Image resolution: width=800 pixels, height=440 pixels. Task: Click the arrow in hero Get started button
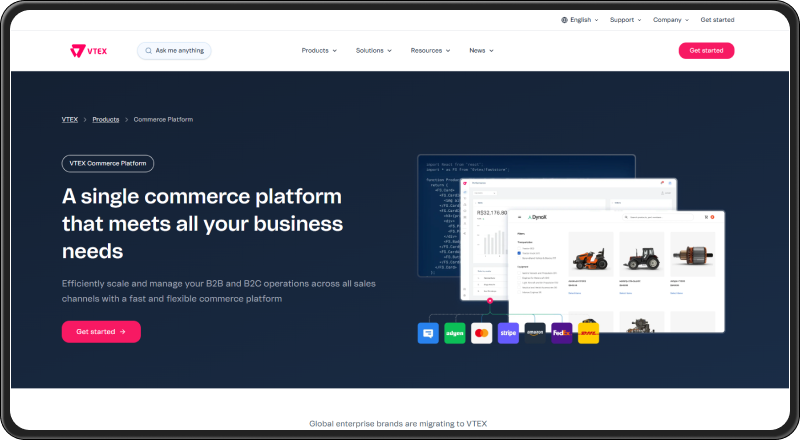(122, 332)
